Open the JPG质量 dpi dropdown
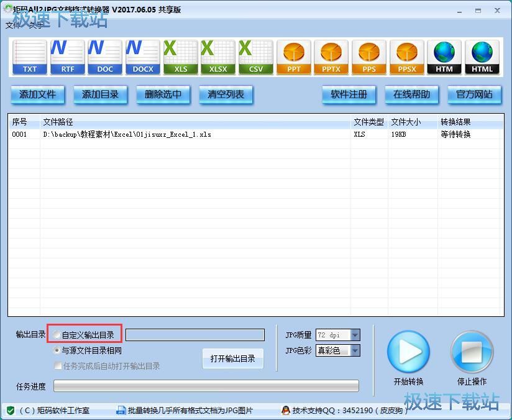 (354, 335)
